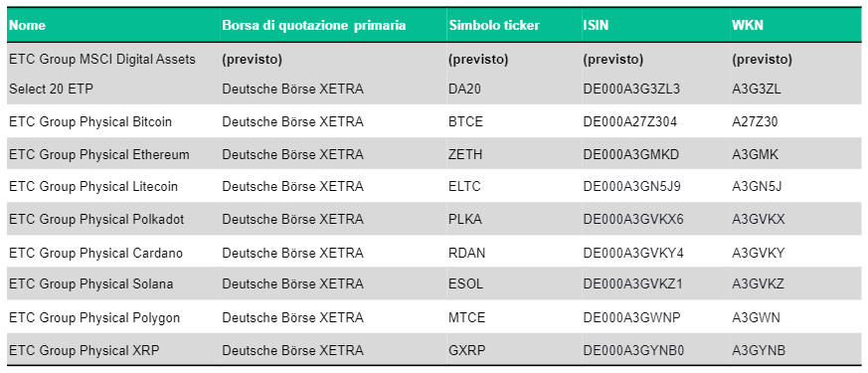The image size is (868, 373).
Task: Click the Simbolo ticker column header
Action: [494, 26]
